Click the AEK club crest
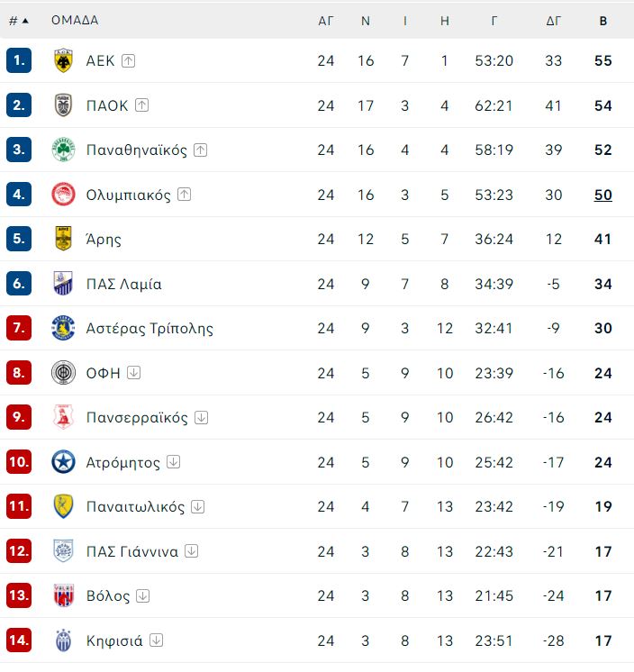Viewport: 634px width, 672px height. pyautogui.click(x=63, y=60)
